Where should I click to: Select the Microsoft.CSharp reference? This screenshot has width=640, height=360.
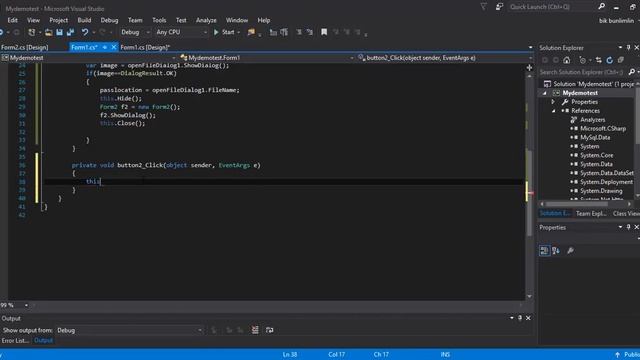tap(603, 129)
